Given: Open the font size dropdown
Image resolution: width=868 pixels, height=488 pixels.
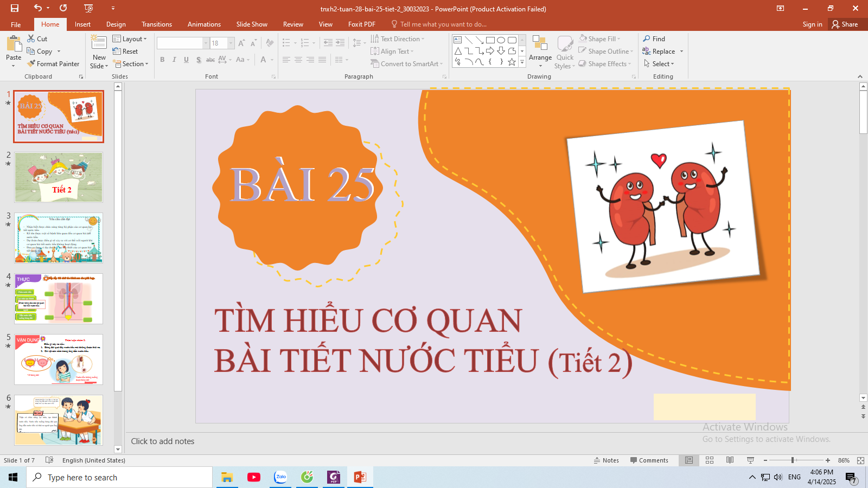Looking at the screenshot, I should 231,43.
